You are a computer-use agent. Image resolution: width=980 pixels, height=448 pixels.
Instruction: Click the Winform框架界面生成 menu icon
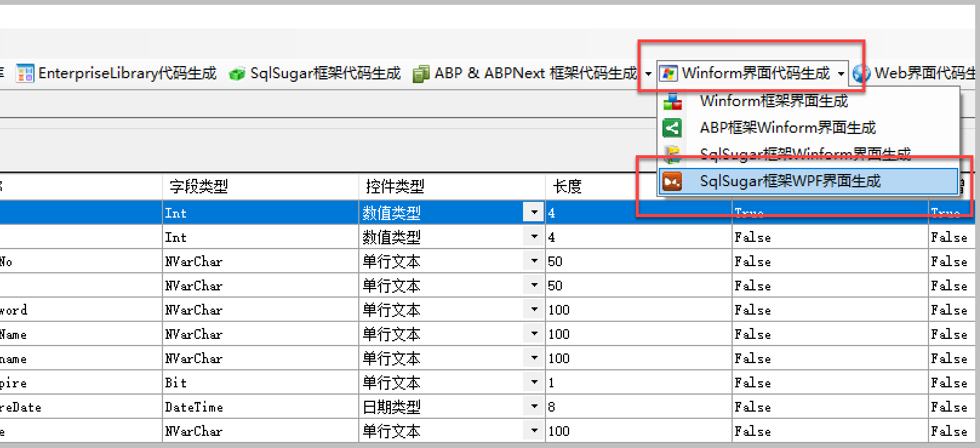click(x=672, y=101)
